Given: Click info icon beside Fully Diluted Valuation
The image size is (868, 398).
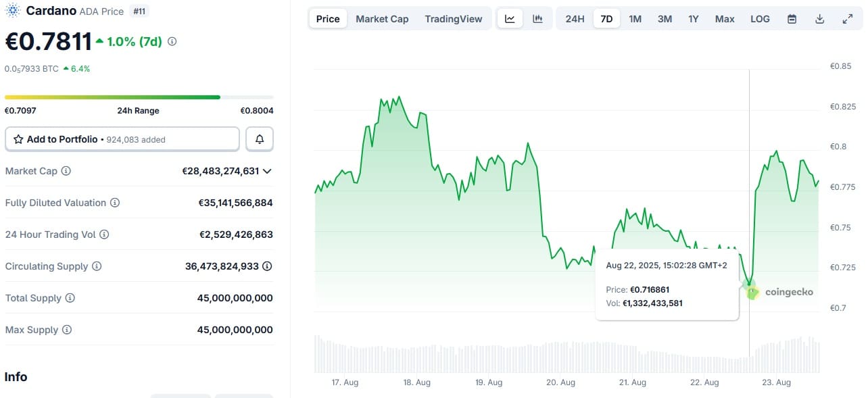Looking at the screenshot, I should [x=115, y=203].
